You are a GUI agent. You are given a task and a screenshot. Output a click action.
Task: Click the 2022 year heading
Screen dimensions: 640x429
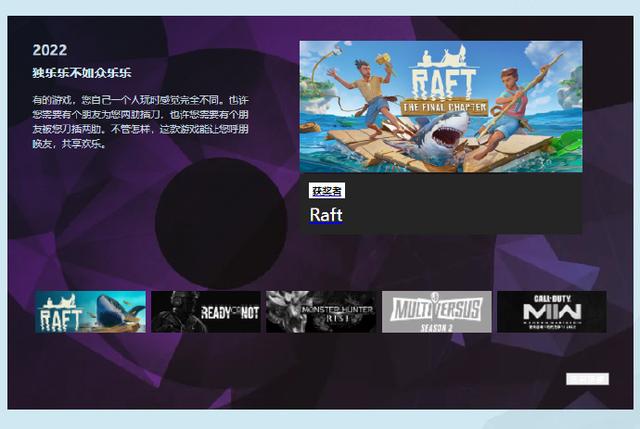click(49, 49)
